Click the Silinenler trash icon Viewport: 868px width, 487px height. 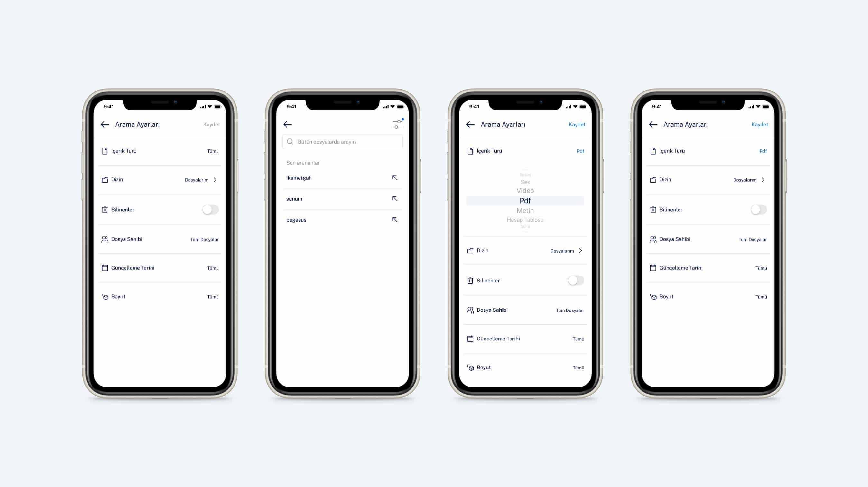(x=105, y=209)
